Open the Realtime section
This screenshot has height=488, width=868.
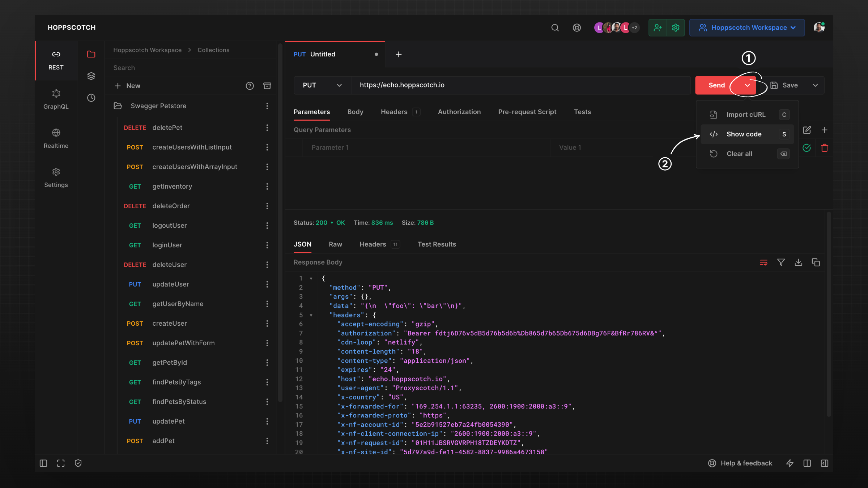click(x=56, y=138)
